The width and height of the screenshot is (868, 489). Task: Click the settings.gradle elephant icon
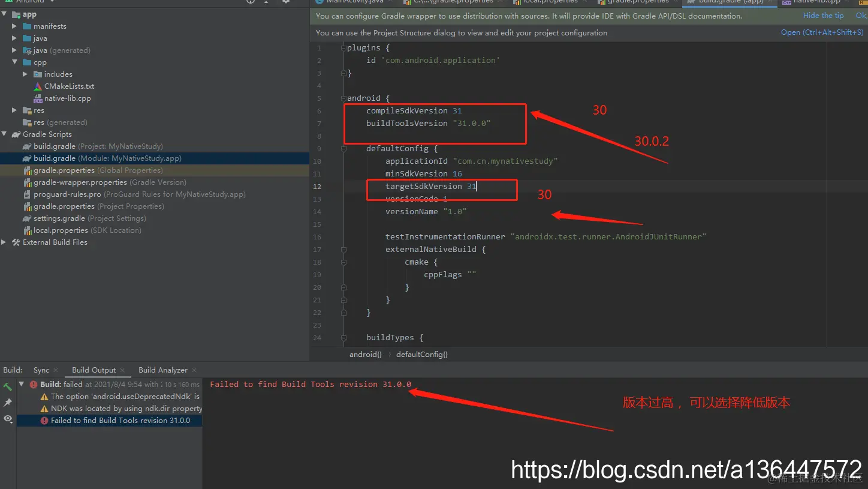pos(27,218)
